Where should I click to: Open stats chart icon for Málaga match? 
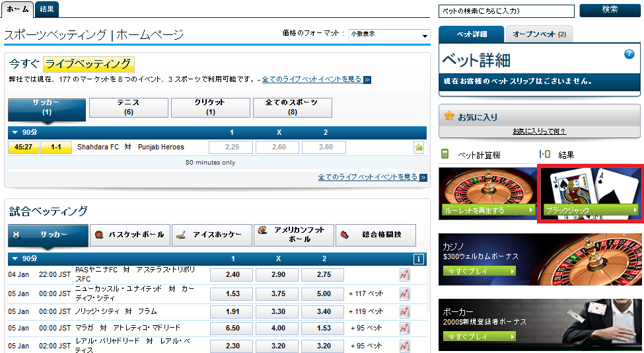tap(404, 328)
